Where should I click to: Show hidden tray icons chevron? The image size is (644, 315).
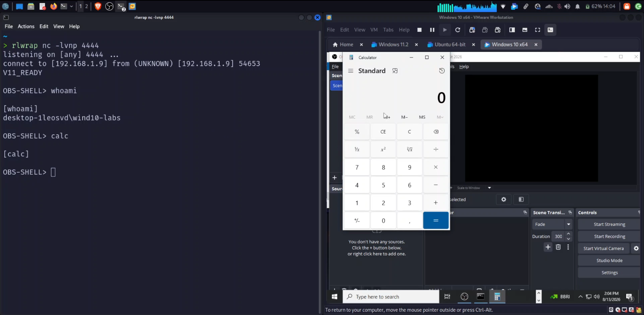[x=580, y=297]
